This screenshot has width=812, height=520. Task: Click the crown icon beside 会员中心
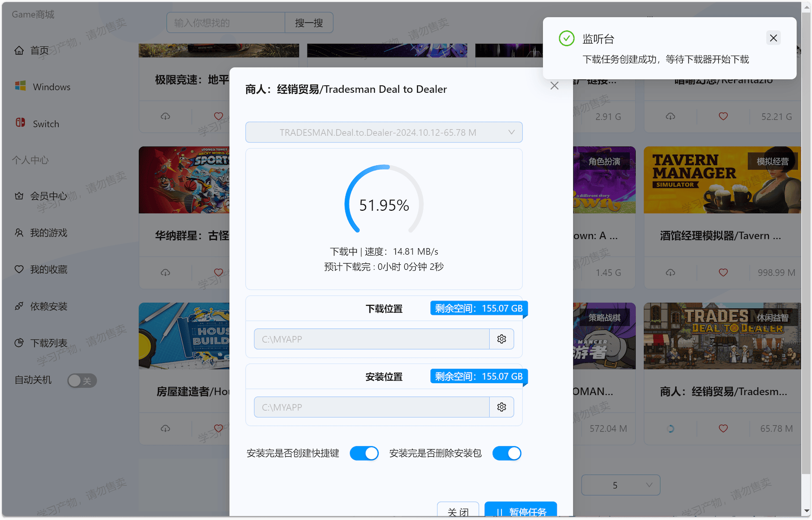point(19,196)
